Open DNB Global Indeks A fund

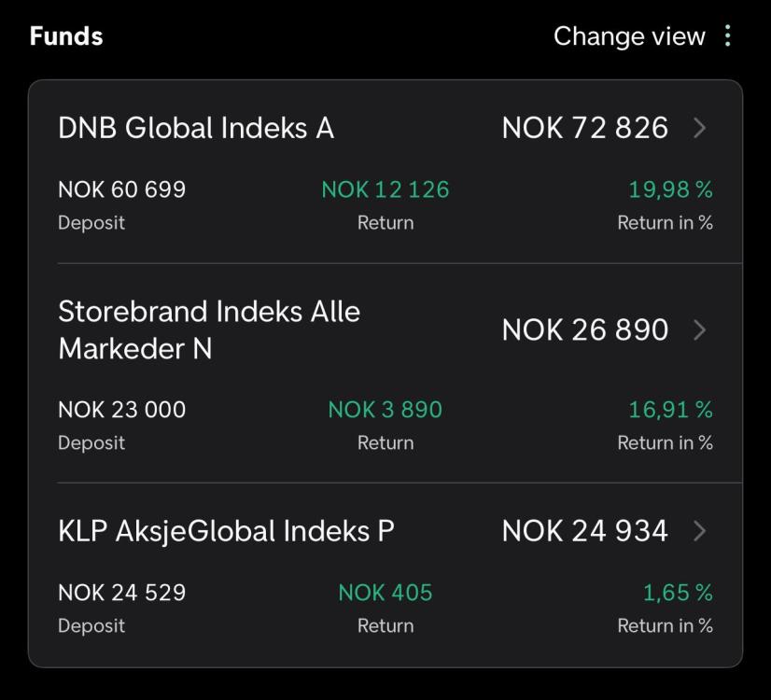coord(196,128)
